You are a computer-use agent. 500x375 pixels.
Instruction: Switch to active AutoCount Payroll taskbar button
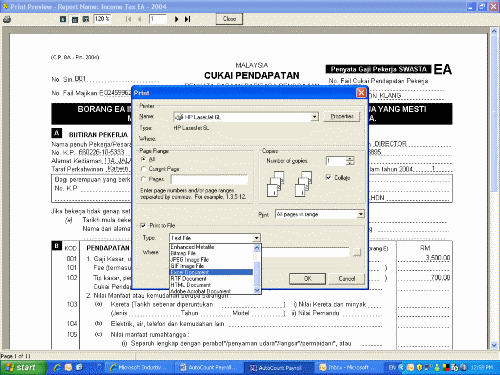[278, 368]
